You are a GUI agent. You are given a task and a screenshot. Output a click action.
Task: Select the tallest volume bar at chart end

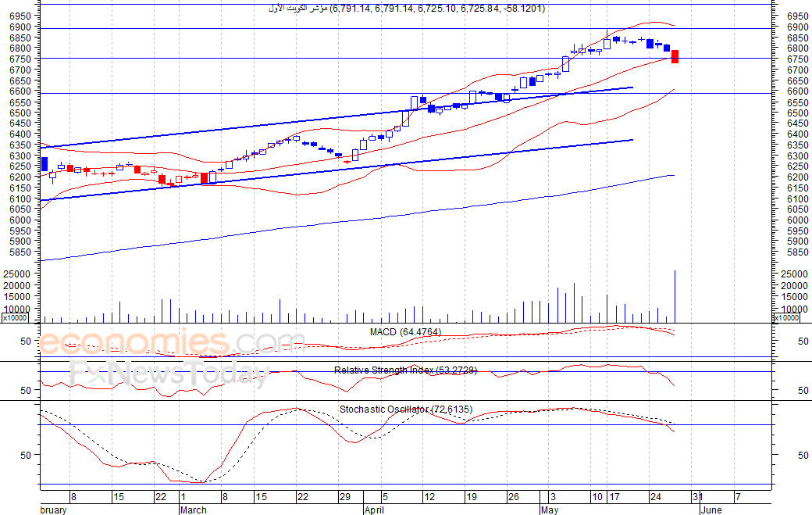675,296
